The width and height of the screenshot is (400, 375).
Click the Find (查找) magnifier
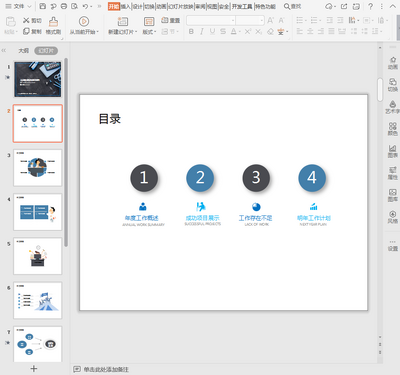[x=292, y=6]
